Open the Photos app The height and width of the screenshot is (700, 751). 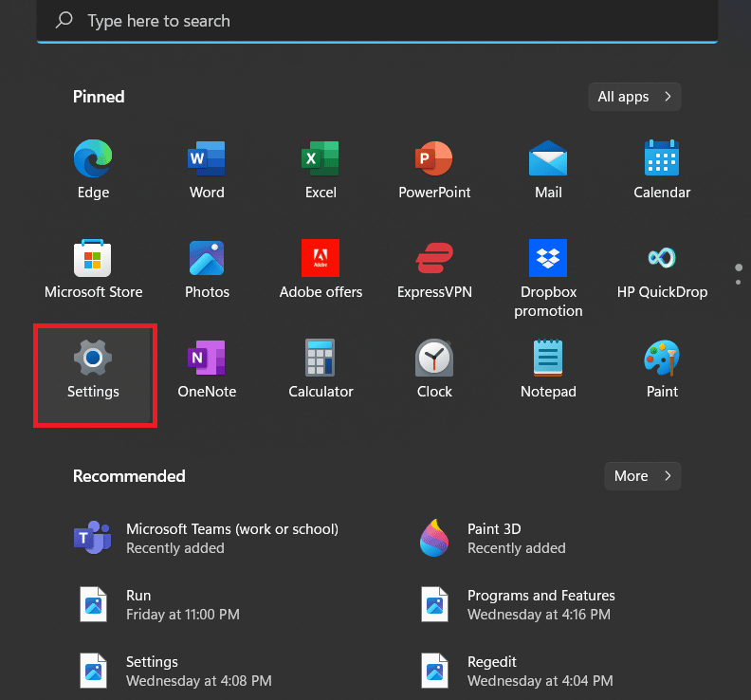(x=207, y=268)
